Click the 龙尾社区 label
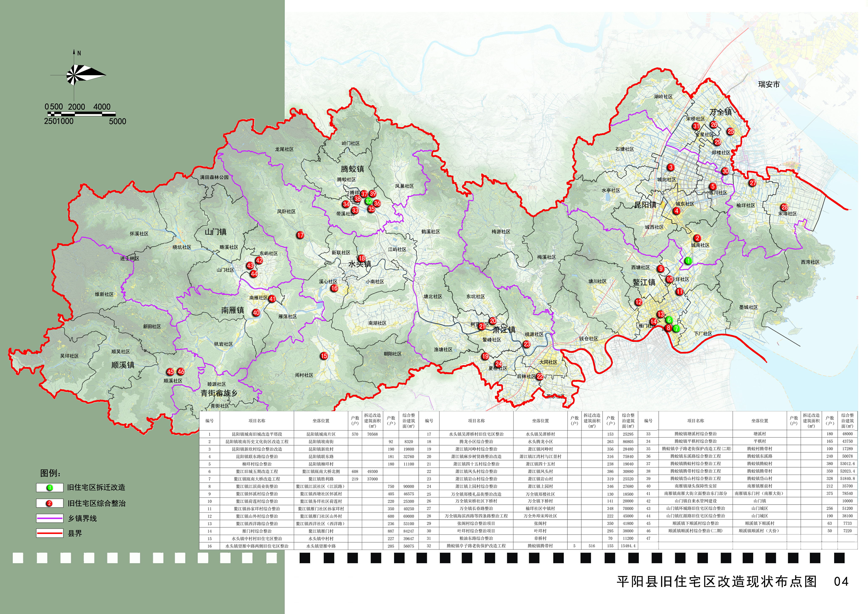 pos(284,149)
